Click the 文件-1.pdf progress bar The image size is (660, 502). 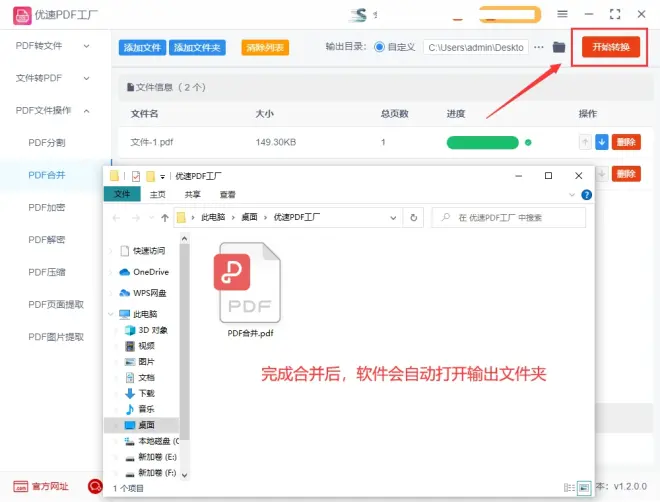point(482,143)
